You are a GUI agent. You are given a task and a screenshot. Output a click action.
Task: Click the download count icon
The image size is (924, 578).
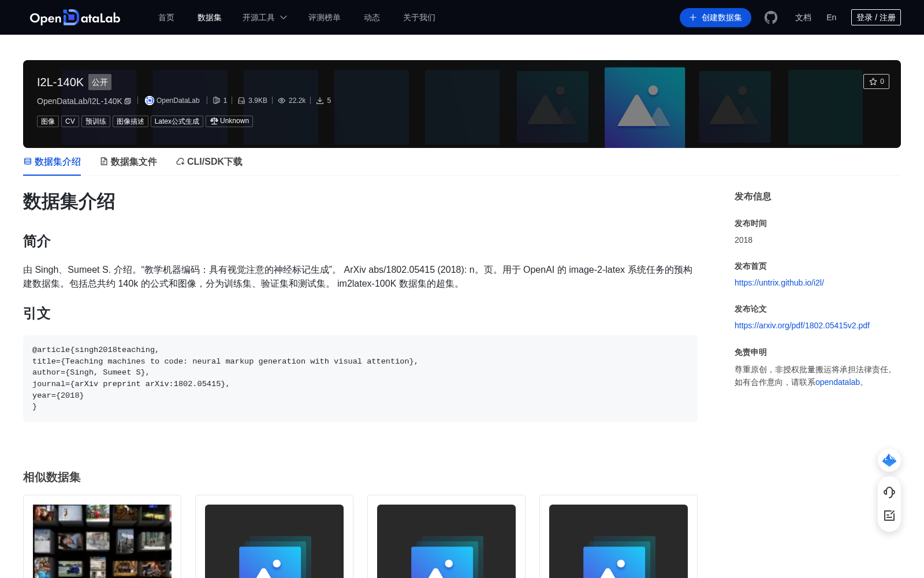(x=320, y=101)
